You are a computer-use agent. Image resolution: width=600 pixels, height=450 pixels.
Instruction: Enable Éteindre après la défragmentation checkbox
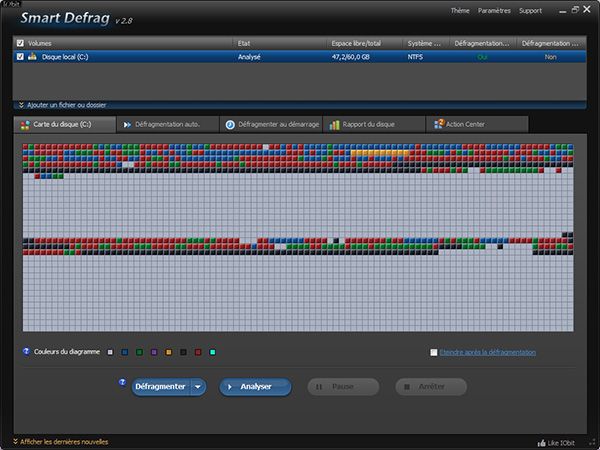point(433,352)
